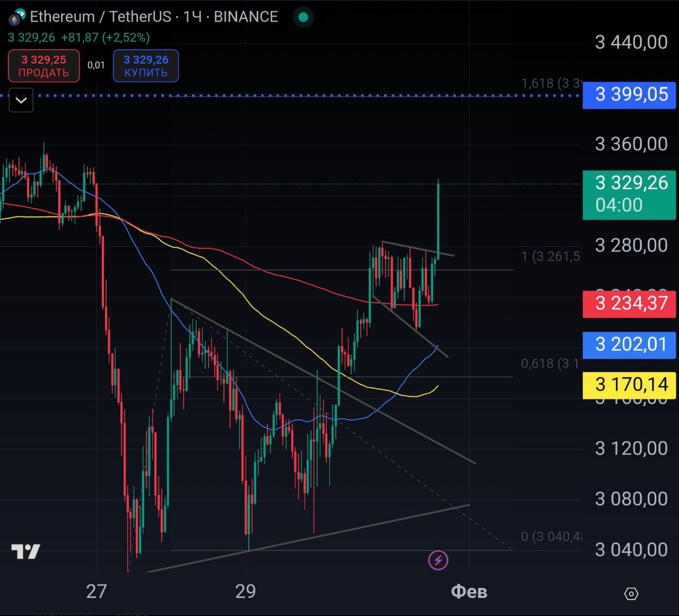Screen dimensions: 679x616
Task: Click the Фев month label on time axis
Action: point(469,591)
